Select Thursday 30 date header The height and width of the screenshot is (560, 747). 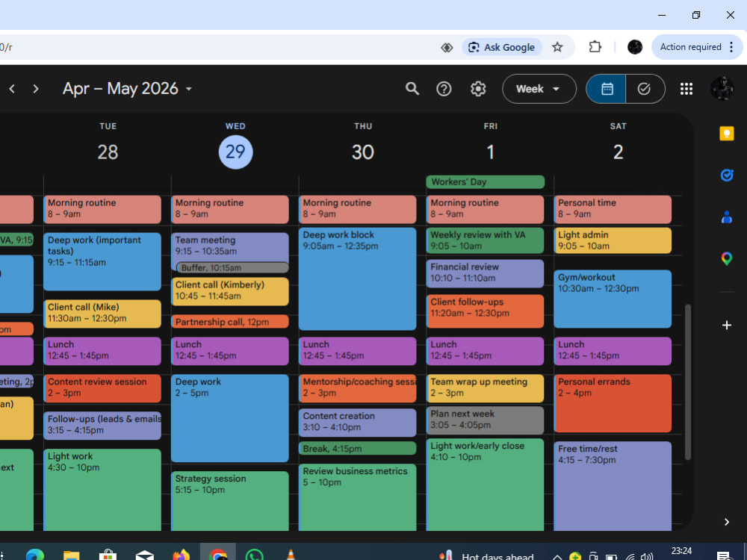point(363,152)
